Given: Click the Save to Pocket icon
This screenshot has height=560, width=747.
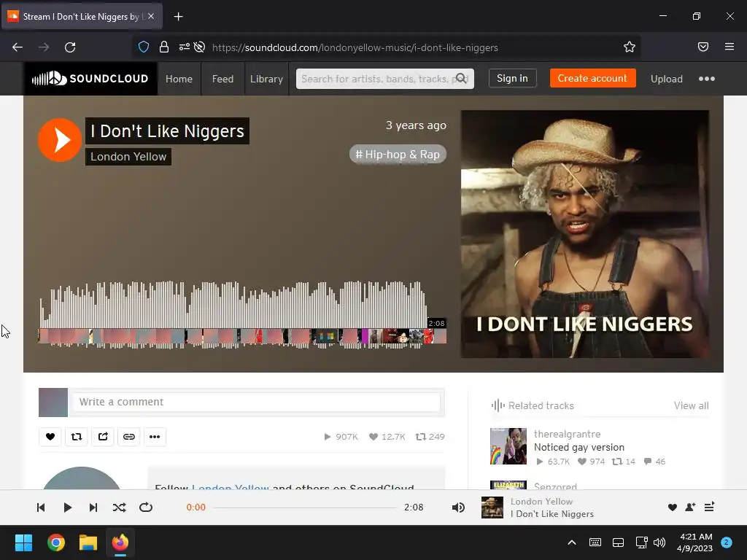Looking at the screenshot, I should pyautogui.click(x=703, y=47).
